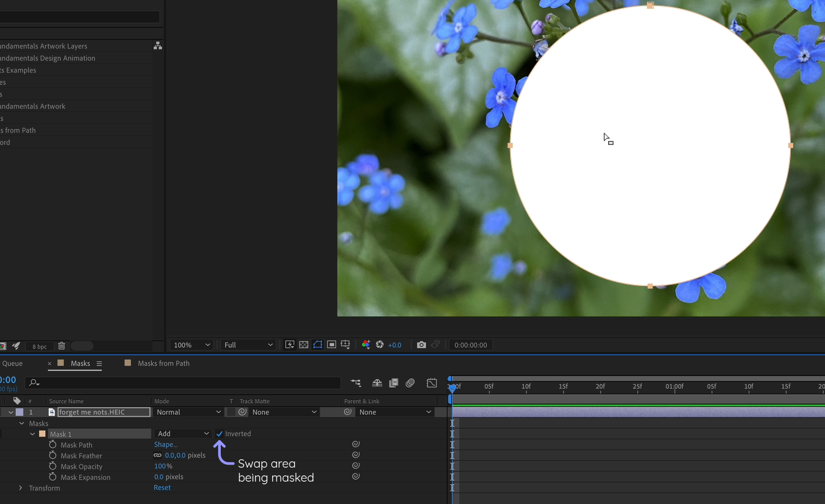Click the delete trash icon in project panel

click(61, 346)
